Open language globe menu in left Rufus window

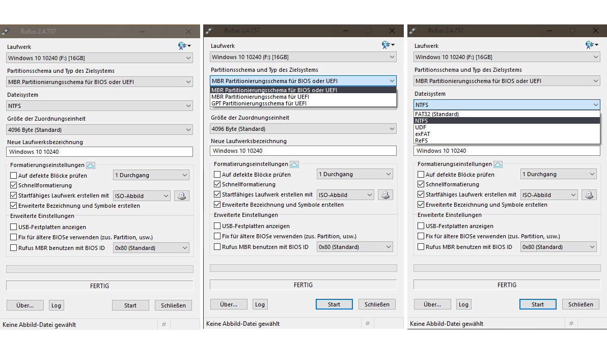tap(184, 46)
